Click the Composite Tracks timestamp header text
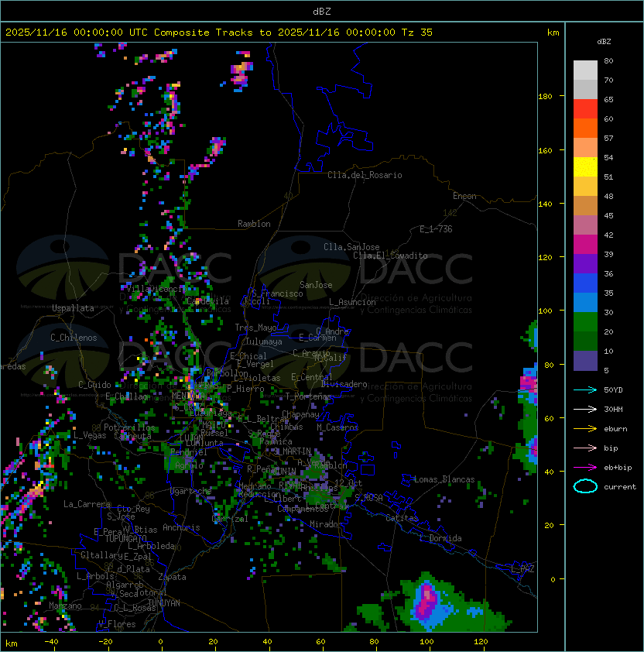 click(x=219, y=33)
